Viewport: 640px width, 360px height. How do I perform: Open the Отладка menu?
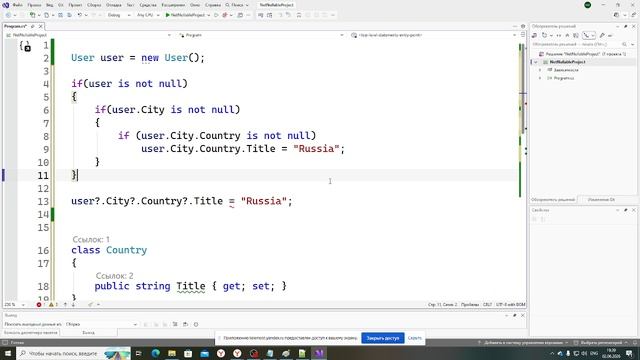click(x=113, y=5)
